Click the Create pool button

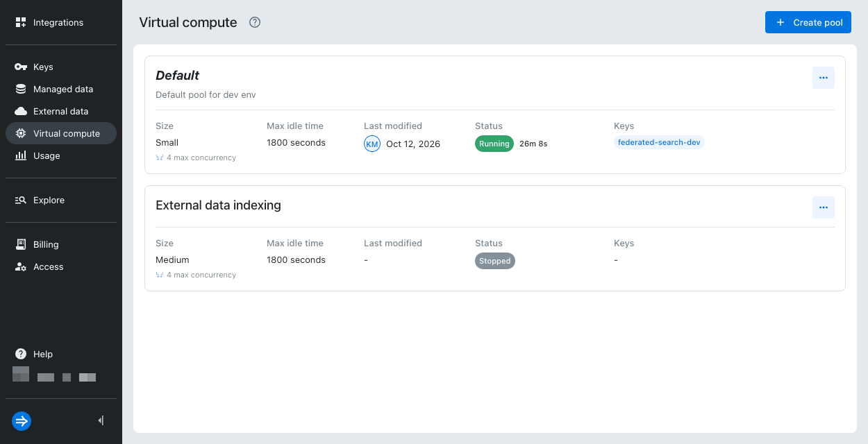tap(808, 22)
